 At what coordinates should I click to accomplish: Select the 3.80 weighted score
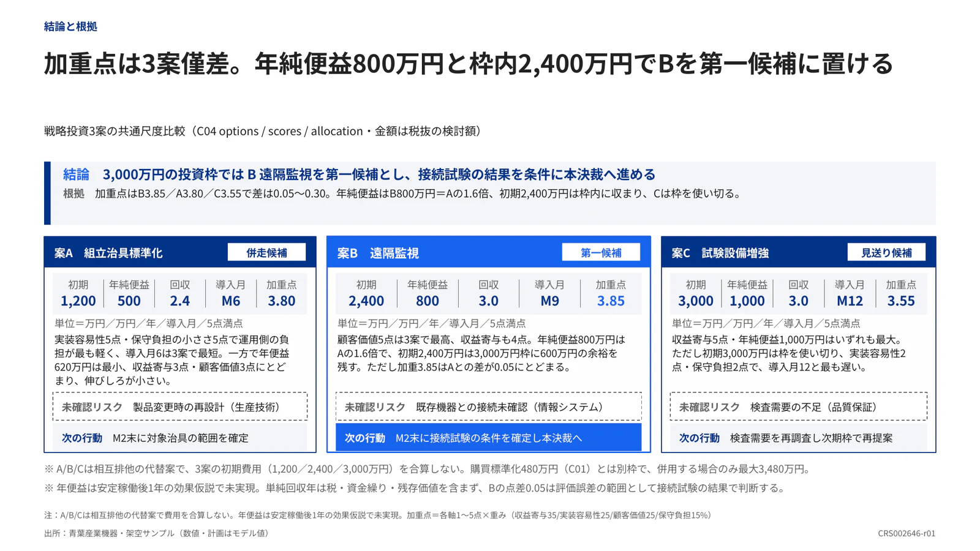pos(282,301)
